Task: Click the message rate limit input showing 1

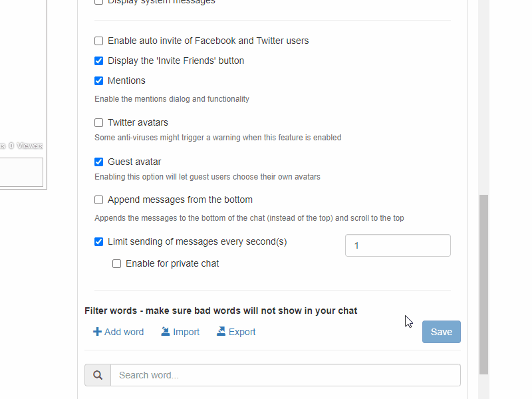Action: click(x=398, y=245)
